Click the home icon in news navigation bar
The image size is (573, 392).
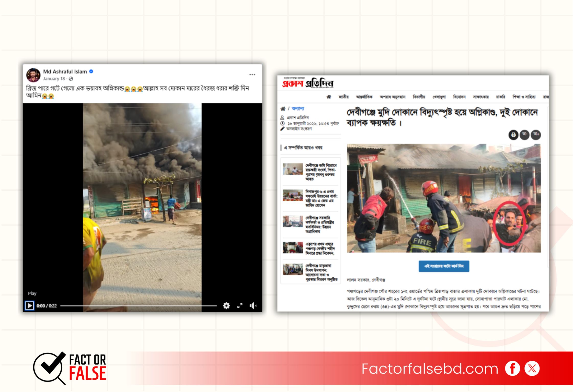pos(329,97)
